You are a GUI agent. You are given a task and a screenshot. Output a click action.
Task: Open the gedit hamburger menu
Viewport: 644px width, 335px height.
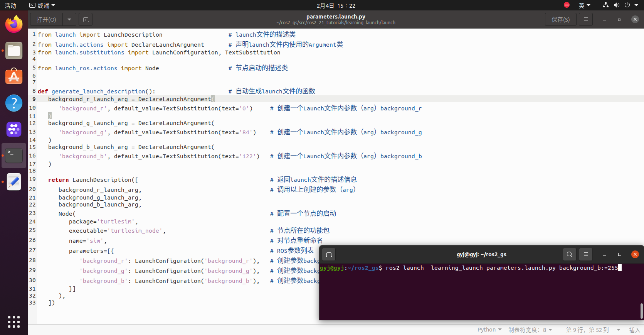click(585, 19)
